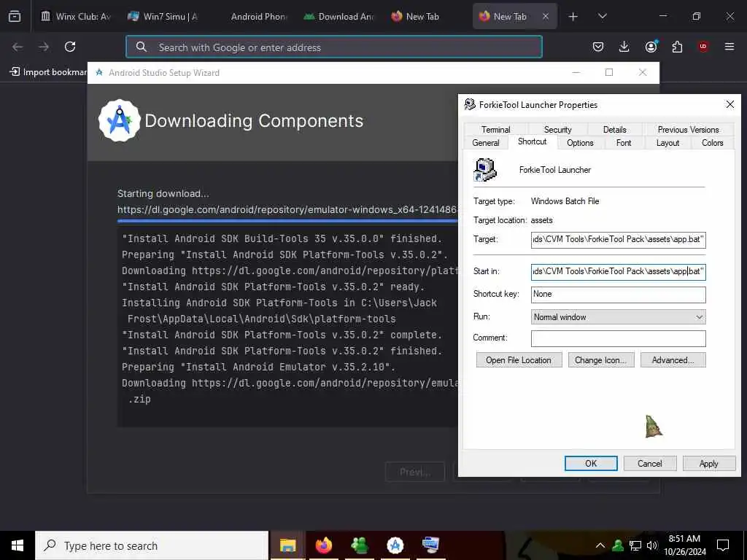Reload the current Firefox page
Screen dimensions: 747x560
click(70, 47)
